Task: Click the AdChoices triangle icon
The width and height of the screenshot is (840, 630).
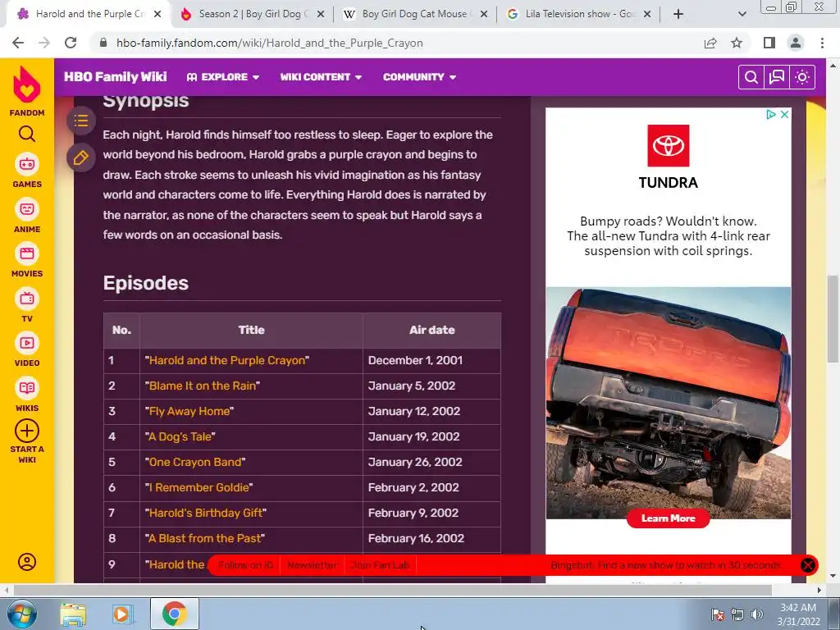Action: pyautogui.click(x=771, y=114)
